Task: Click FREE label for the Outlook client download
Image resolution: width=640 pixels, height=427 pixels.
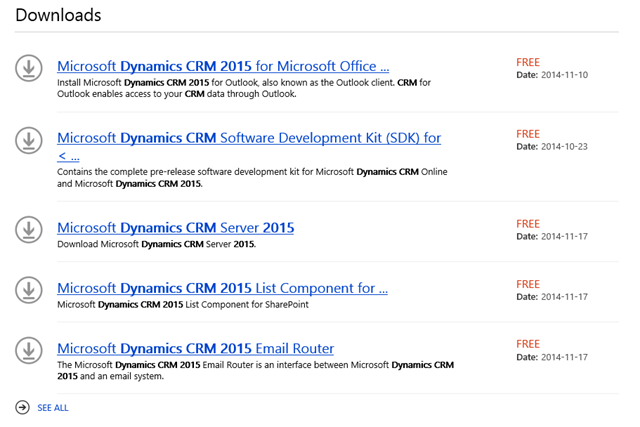Action: pyautogui.click(x=528, y=61)
